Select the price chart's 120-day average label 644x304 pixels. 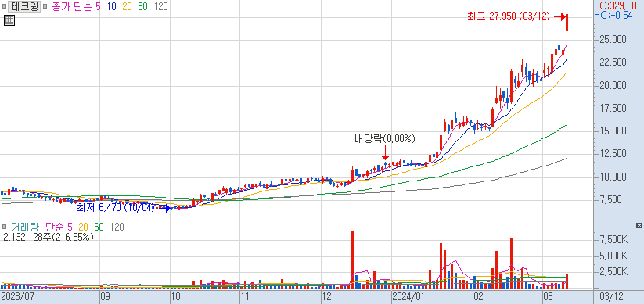[x=160, y=7]
